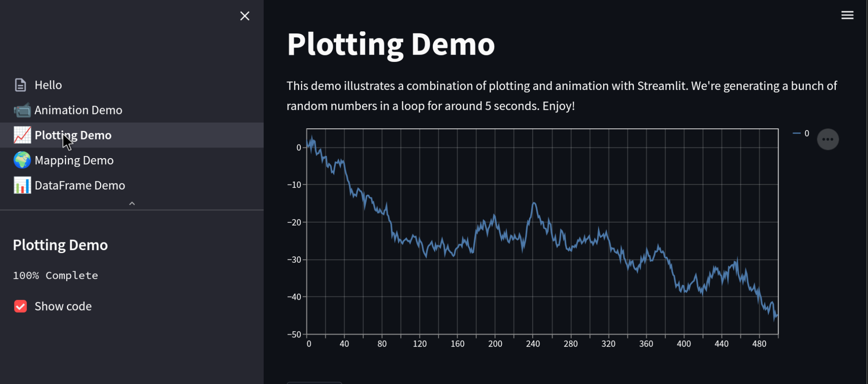Click the DataFrame Demo bar chart icon
The height and width of the screenshot is (384, 868).
pyautogui.click(x=22, y=185)
